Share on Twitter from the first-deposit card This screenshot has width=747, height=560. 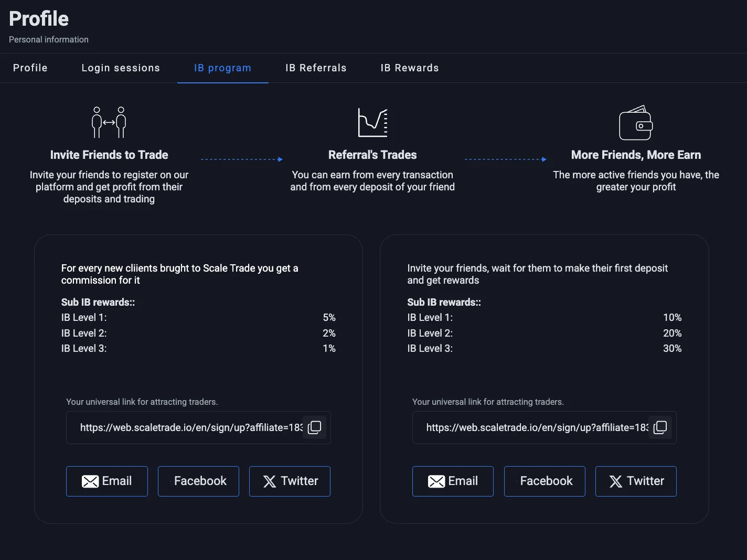(x=636, y=481)
